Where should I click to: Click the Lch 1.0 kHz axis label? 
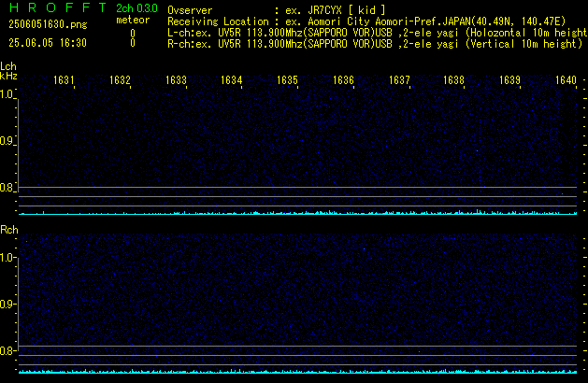[7, 94]
